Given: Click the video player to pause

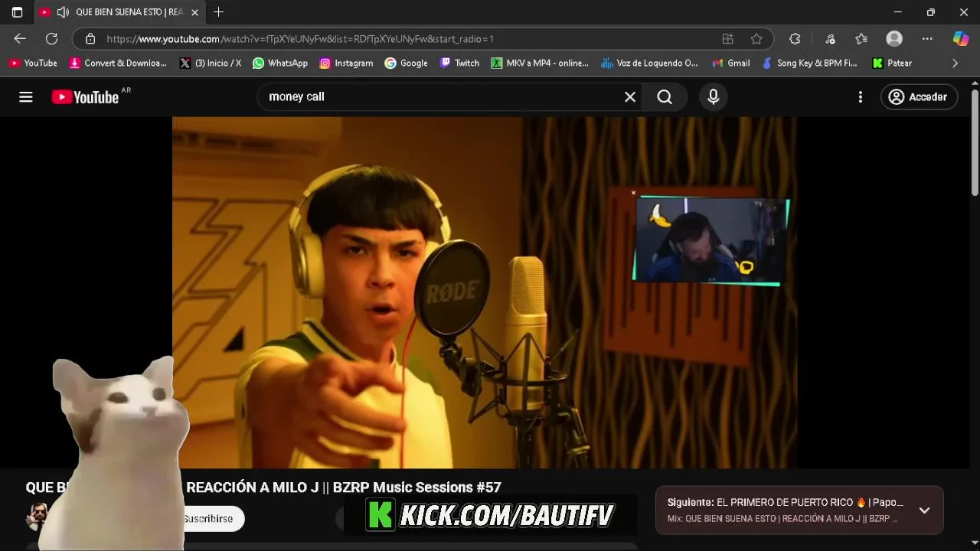Looking at the screenshot, I should (484, 292).
